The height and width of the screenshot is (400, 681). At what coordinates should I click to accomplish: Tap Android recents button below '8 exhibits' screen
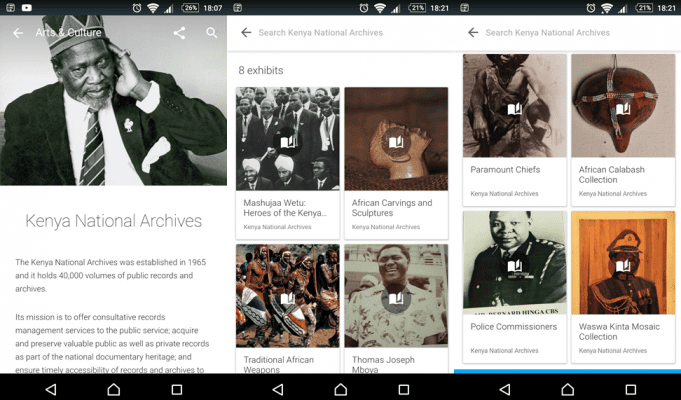[403, 389]
